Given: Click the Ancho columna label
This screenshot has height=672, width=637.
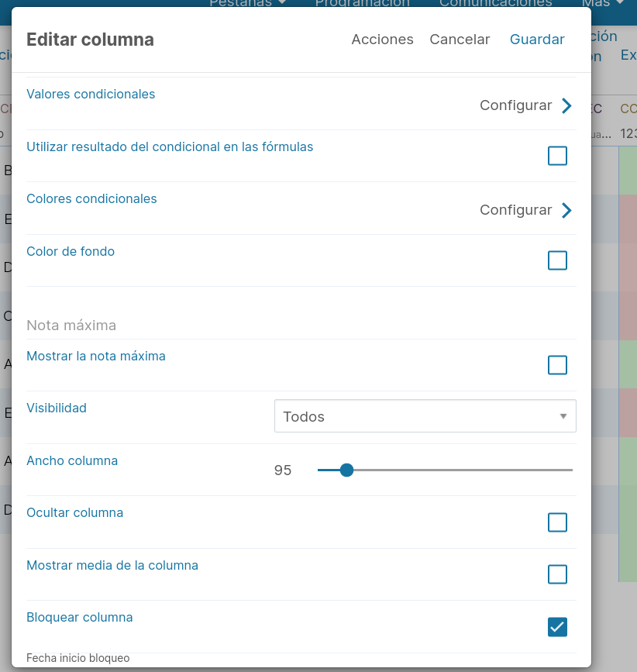Looking at the screenshot, I should click(72, 460).
